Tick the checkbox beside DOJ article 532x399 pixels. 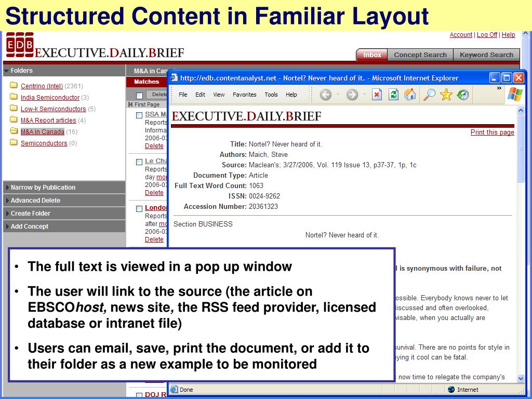click(x=139, y=395)
